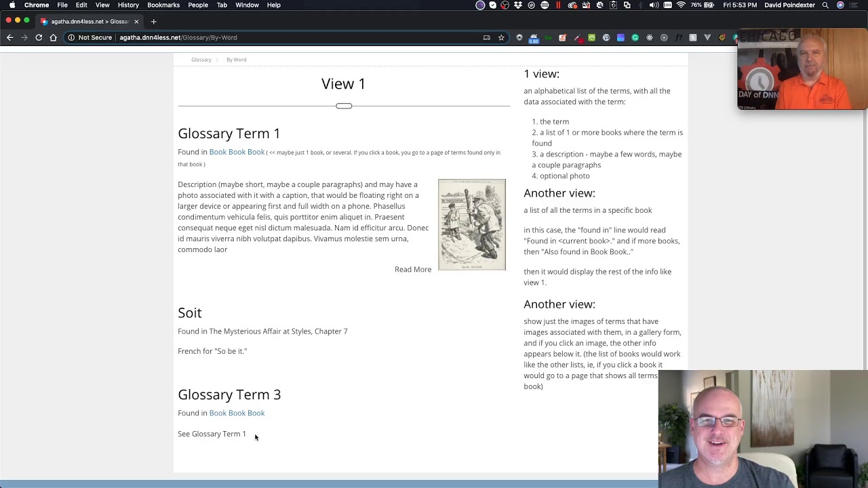868x488 pixels.
Task: Click the Glossary breadcrumb link
Action: [x=201, y=60]
